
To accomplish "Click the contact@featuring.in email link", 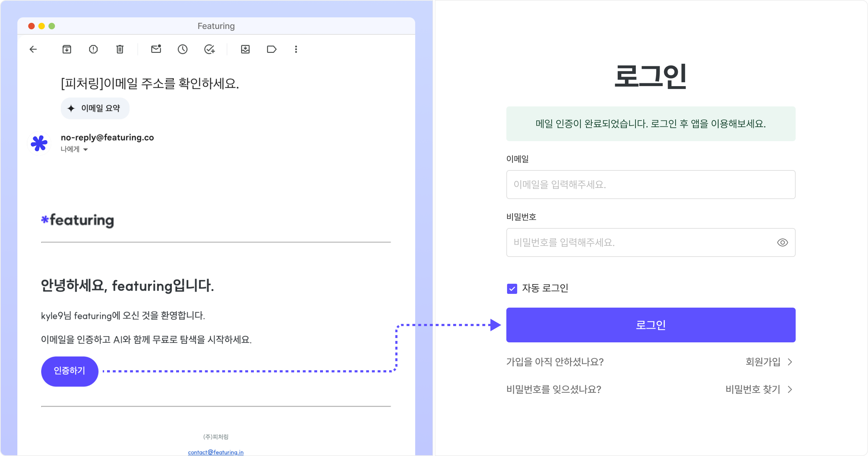I will (x=216, y=452).
